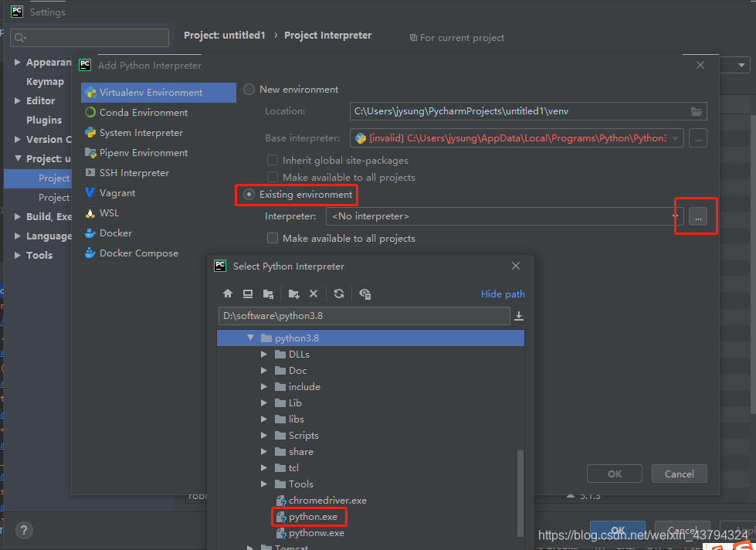The width and height of the screenshot is (756, 550).
Task: Click browse button next to Base interpreter
Action: pyautogui.click(x=697, y=138)
